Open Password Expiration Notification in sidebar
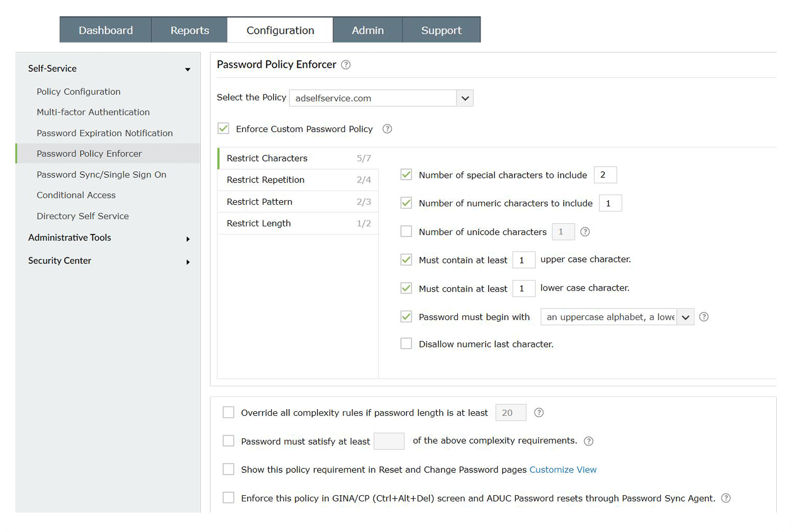The width and height of the screenshot is (792, 532). (104, 133)
